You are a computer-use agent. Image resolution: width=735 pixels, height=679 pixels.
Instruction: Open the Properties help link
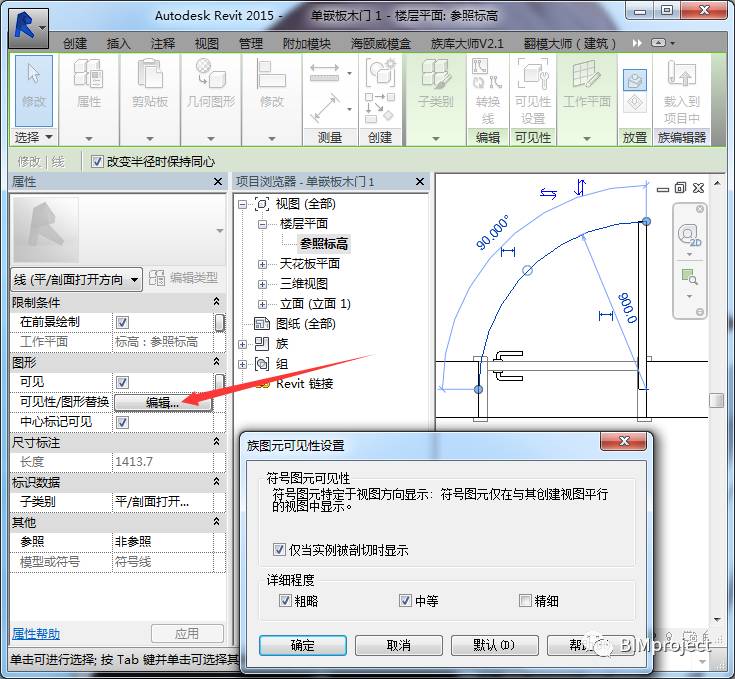click(x=36, y=634)
